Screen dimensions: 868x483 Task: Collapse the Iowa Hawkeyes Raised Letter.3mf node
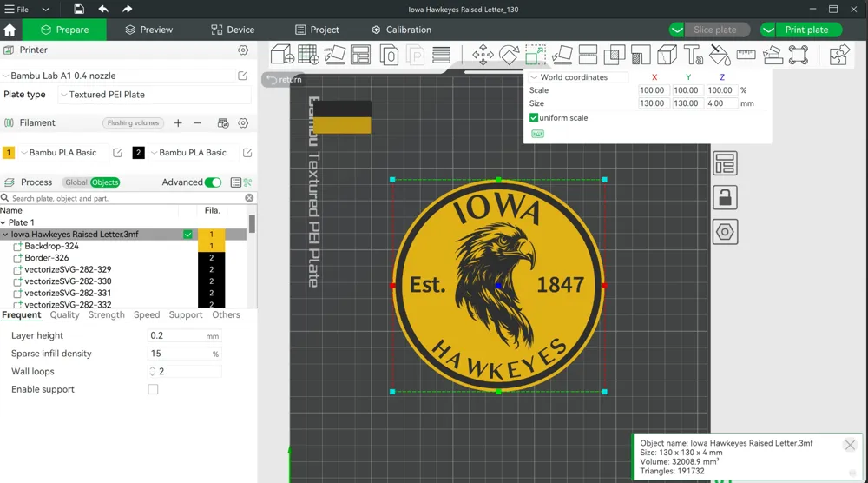pyautogui.click(x=5, y=235)
